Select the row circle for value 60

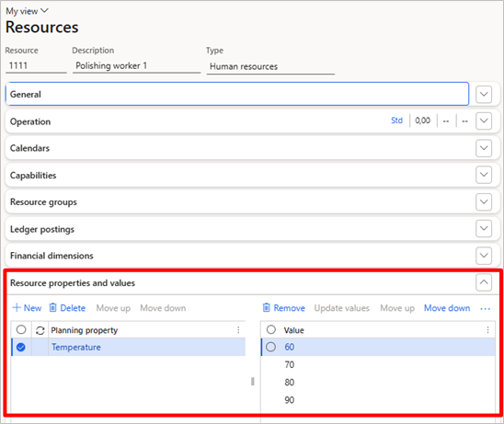(271, 347)
